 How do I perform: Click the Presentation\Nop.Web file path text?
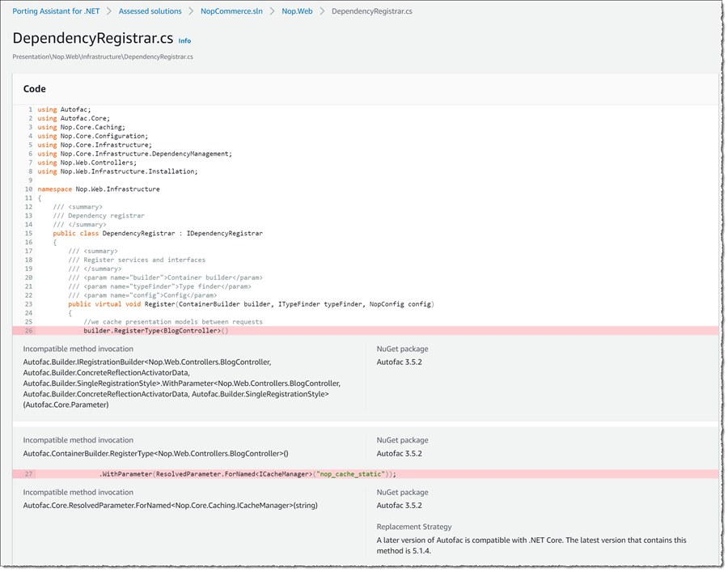point(102,57)
